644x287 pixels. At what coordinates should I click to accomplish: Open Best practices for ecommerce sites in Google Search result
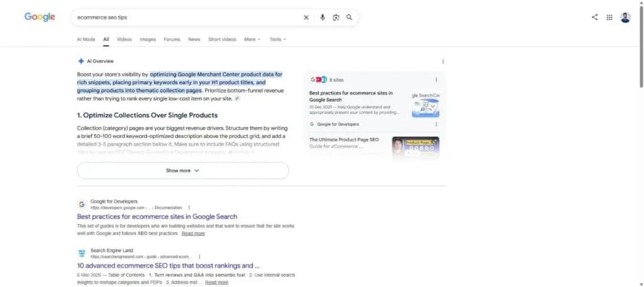(x=157, y=217)
